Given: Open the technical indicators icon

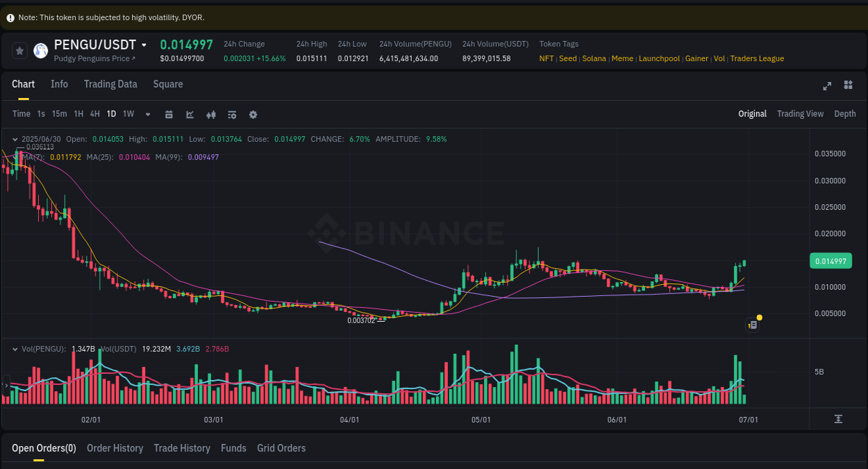Looking at the screenshot, I should tap(210, 114).
